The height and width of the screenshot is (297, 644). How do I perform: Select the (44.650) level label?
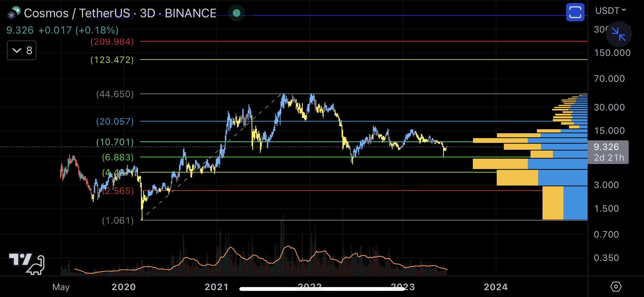115,94
